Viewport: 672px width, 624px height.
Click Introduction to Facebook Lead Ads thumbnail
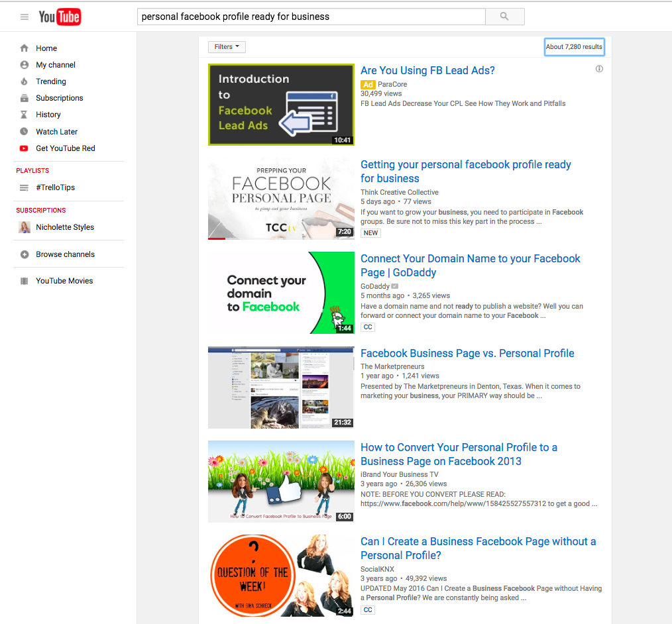(x=281, y=105)
